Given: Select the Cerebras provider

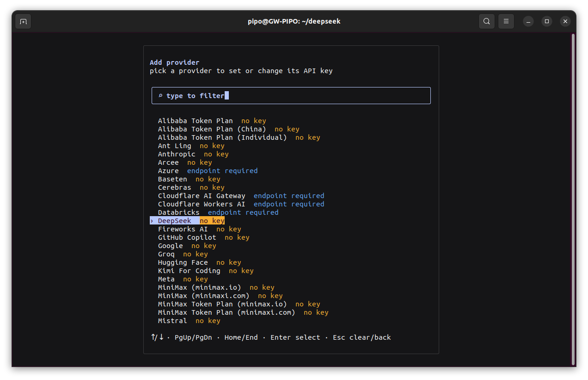Looking at the screenshot, I should tap(191, 187).
